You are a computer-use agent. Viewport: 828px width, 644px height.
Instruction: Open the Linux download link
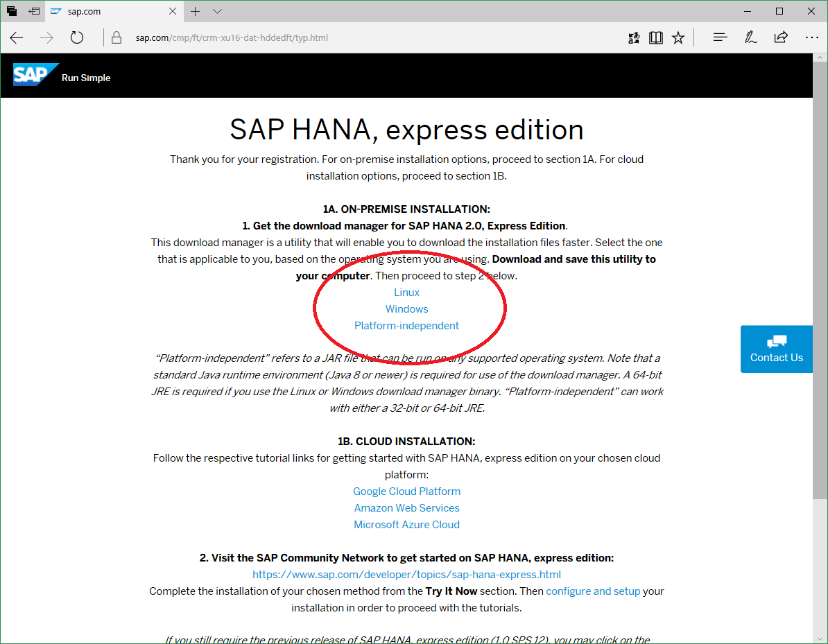click(x=406, y=293)
